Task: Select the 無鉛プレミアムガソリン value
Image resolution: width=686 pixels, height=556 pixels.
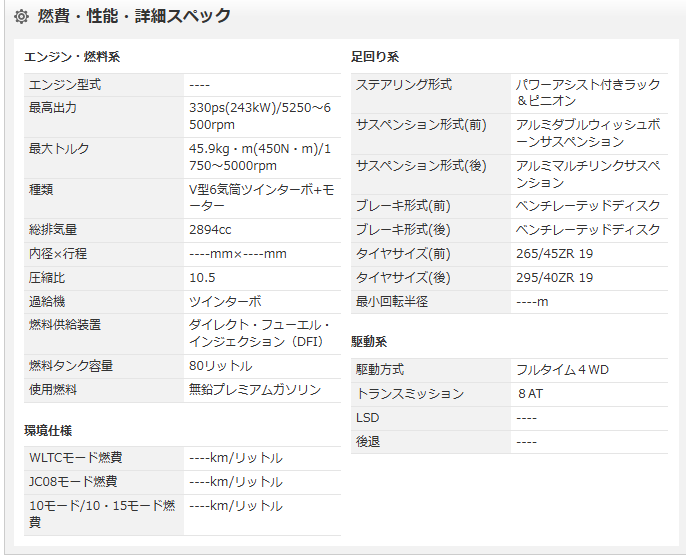Action: click(x=255, y=389)
